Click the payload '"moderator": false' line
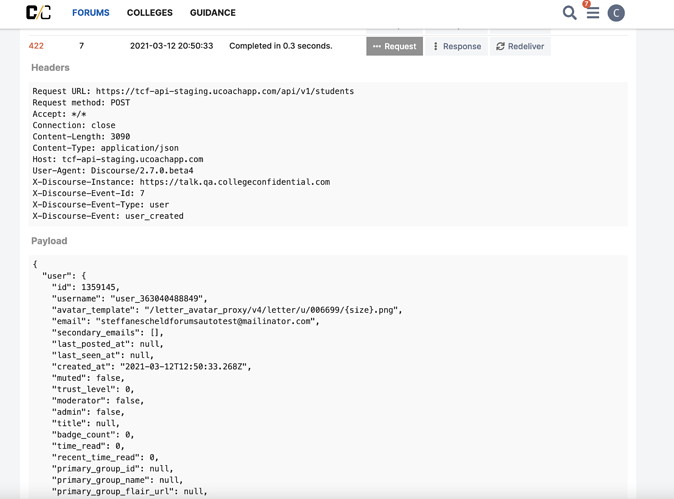Image resolution: width=674 pixels, height=499 pixels. tap(98, 401)
